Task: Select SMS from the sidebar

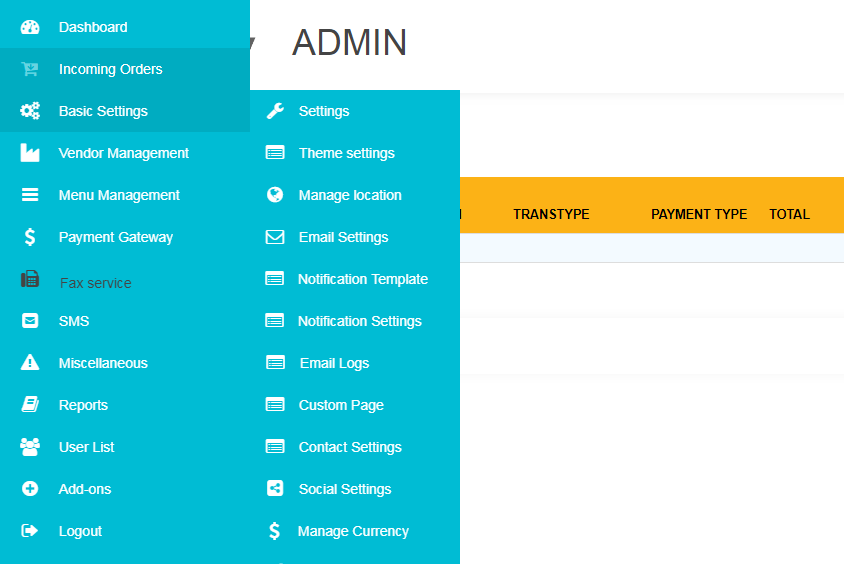Action: (x=74, y=321)
